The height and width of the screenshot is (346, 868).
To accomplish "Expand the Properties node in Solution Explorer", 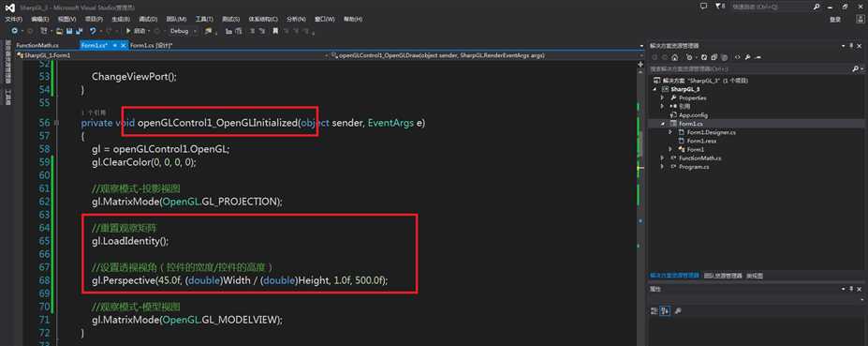I will pos(663,98).
